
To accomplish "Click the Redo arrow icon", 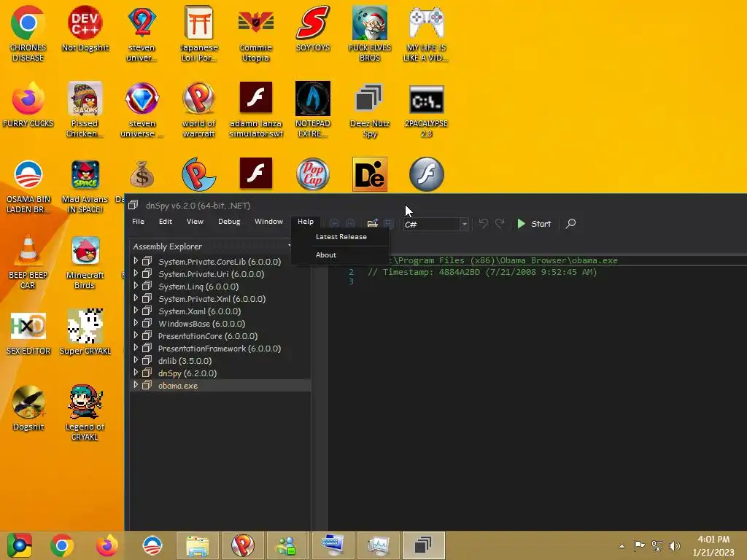I will point(500,223).
